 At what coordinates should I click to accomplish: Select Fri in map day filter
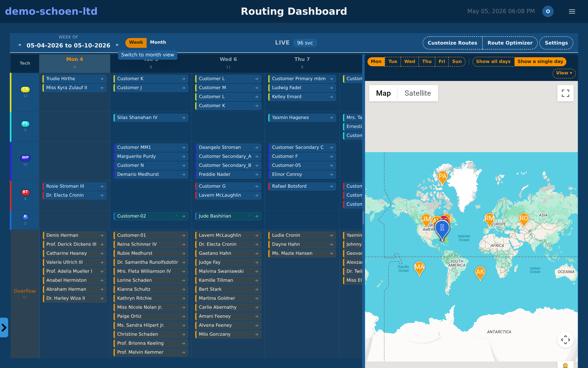click(x=442, y=62)
